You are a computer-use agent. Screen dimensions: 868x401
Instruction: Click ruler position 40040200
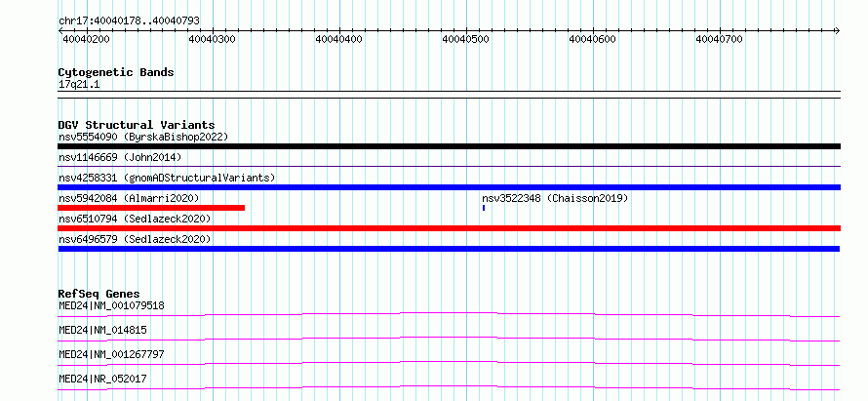coord(86,39)
